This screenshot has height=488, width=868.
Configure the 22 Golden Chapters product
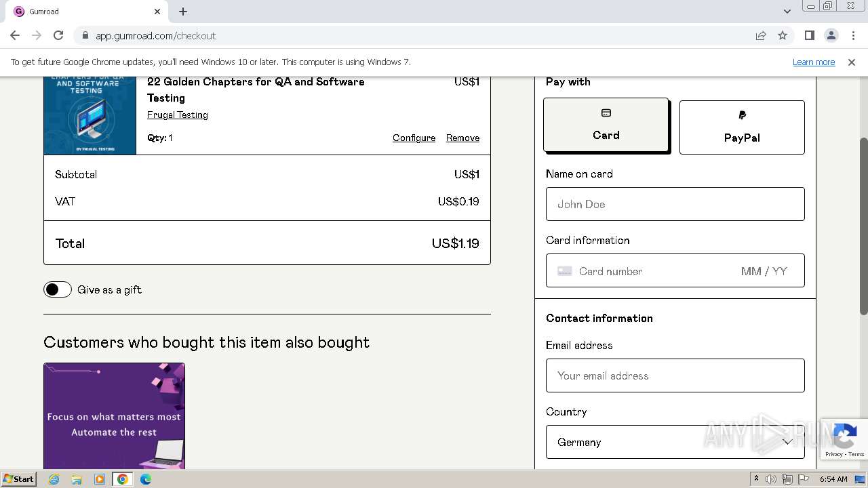[x=414, y=138]
